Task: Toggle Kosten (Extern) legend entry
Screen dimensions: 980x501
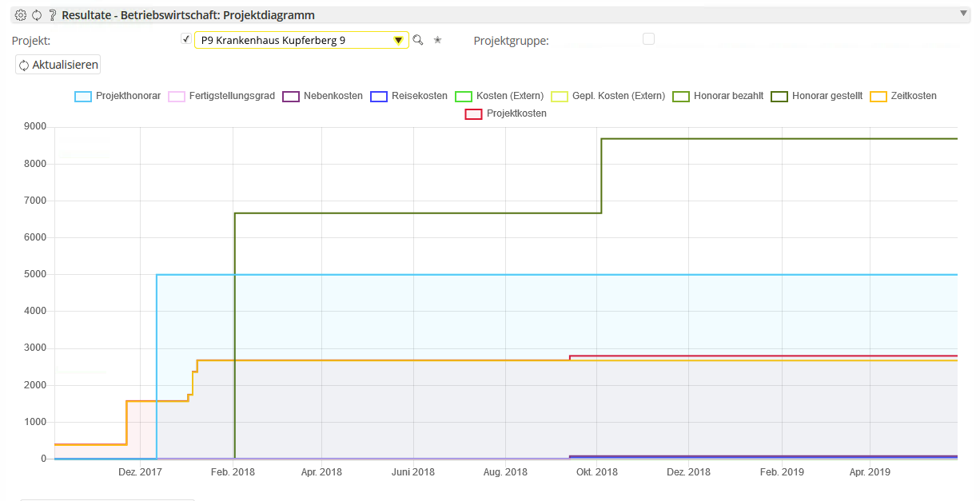Action: coord(500,96)
